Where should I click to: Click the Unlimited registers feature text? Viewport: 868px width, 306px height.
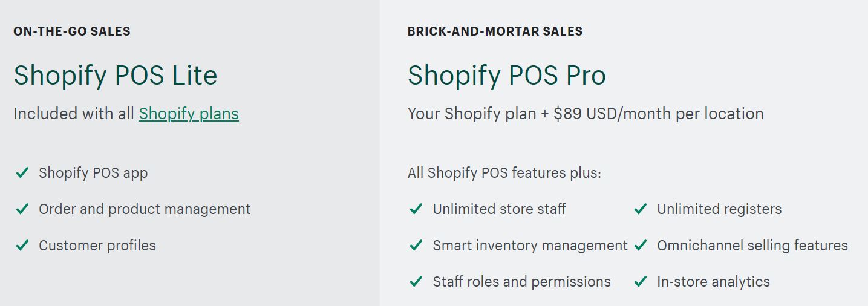(x=719, y=209)
